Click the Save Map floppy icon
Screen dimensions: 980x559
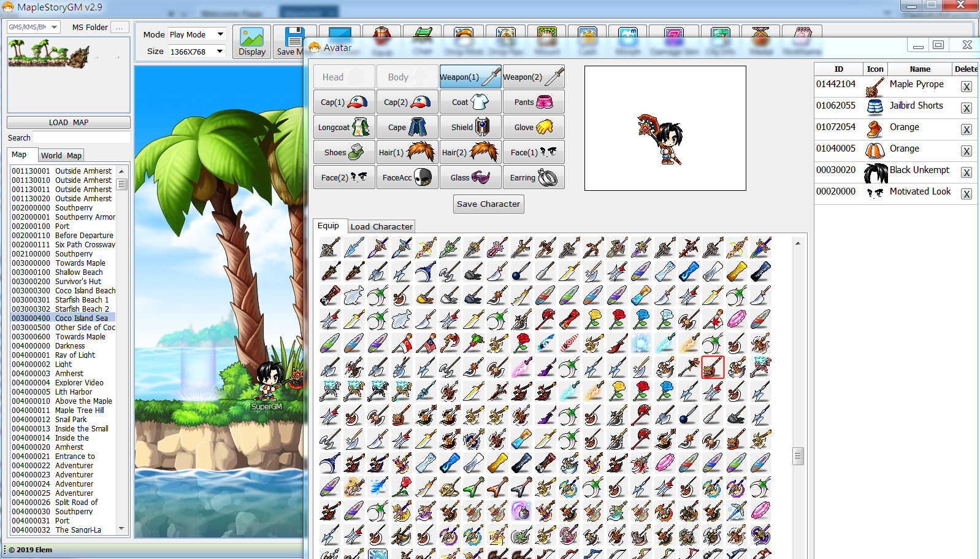289,42
